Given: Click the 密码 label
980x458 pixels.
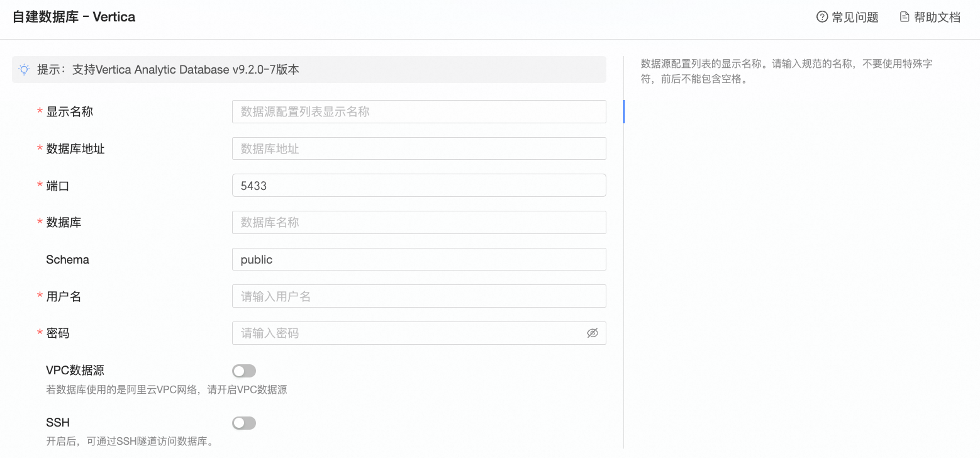Looking at the screenshot, I should pos(58,333).
